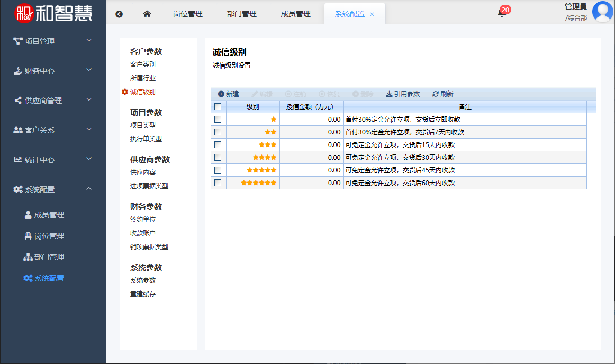Click remark 交货后15天内收款
615x364 pixels.
[x=429, y=145]
